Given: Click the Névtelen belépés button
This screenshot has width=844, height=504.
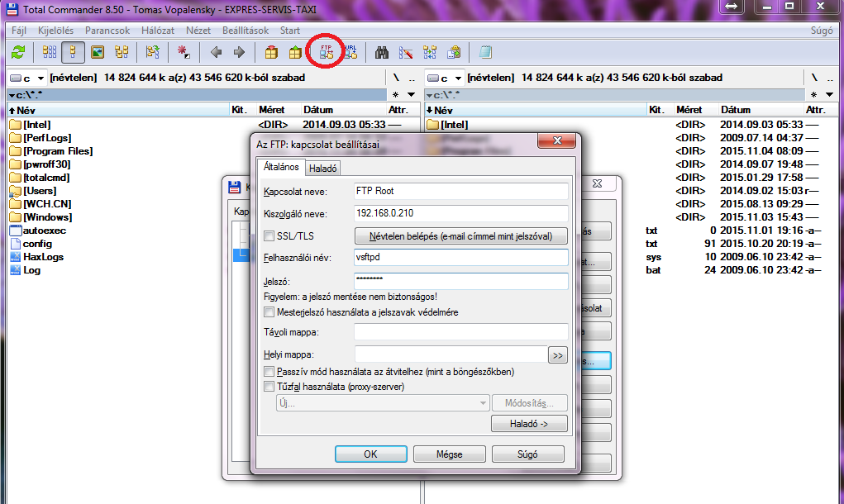Looking at the screenshot, I should pos(460,236).
